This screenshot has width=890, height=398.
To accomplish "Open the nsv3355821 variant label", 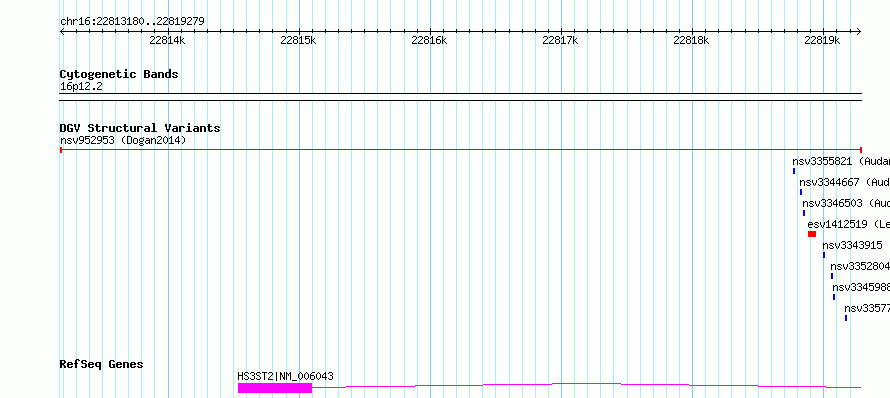I will 841,161.
